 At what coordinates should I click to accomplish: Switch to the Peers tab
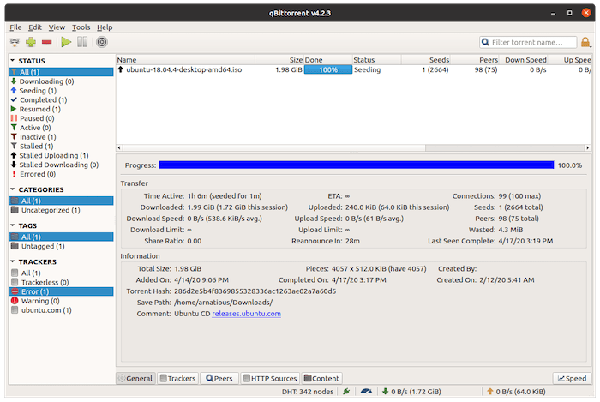tap(219, 378)
